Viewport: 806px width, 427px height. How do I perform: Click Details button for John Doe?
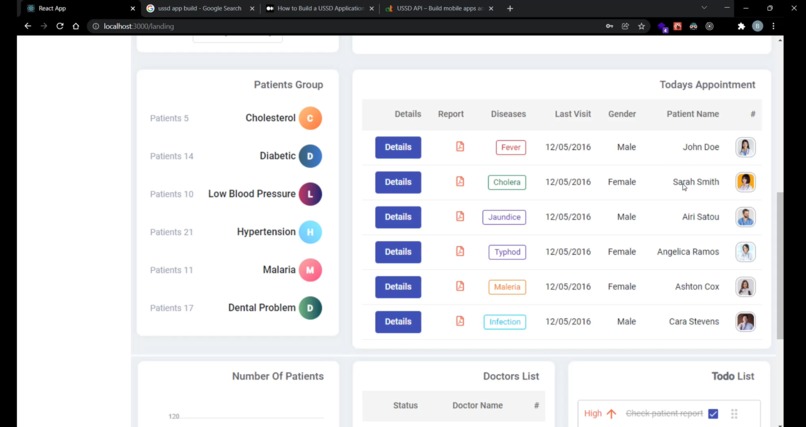[x=398, y=147]
